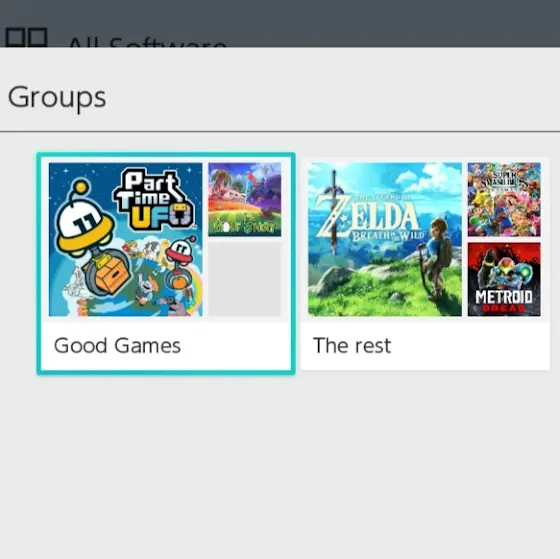Select the Super Smash Bros thumbnail

[x=504, y=199]
